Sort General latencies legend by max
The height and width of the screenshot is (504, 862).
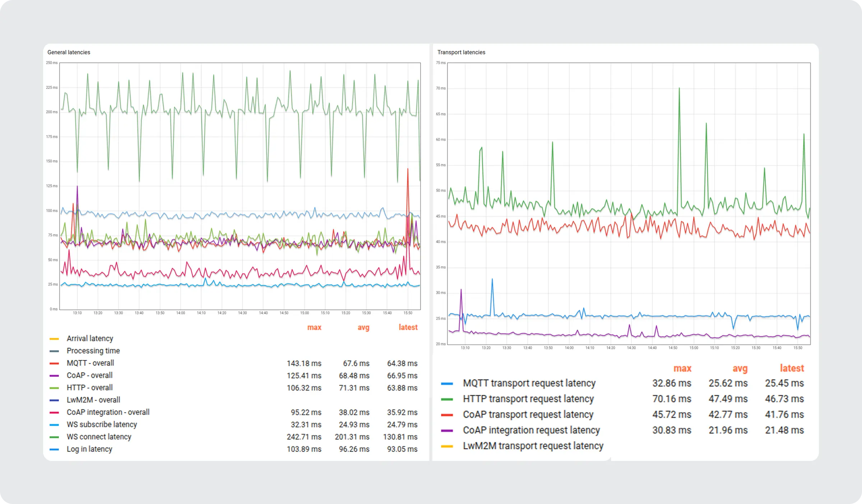(314, 327)
